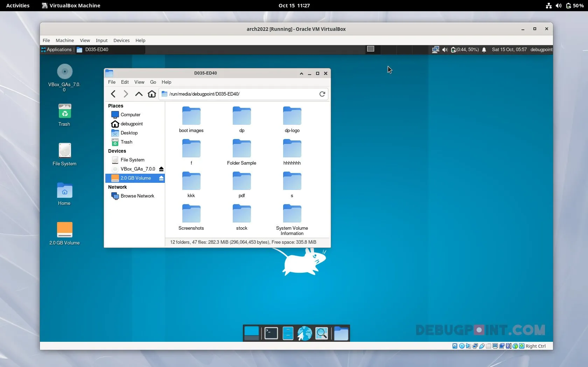Open the debugpoint home in Places sidebar
The width and height of the screenshot is (588, 367).
(x=131, y=124)
